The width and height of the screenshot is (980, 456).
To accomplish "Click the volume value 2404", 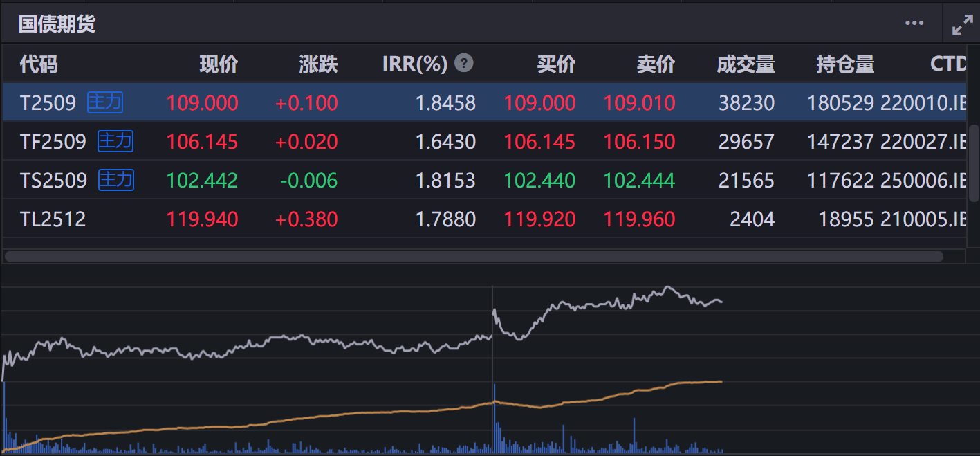I will point(752,220).
